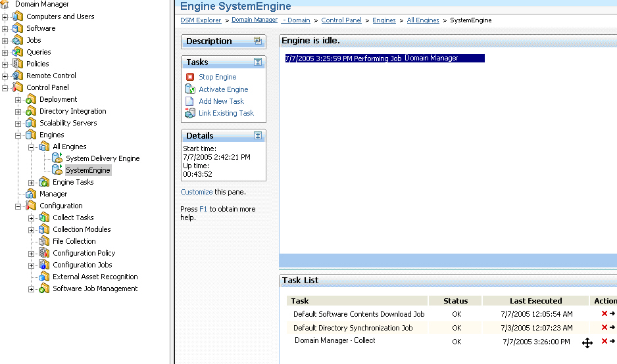
Task: Delete Default Software Contents Download Job task
Action: 605,313
